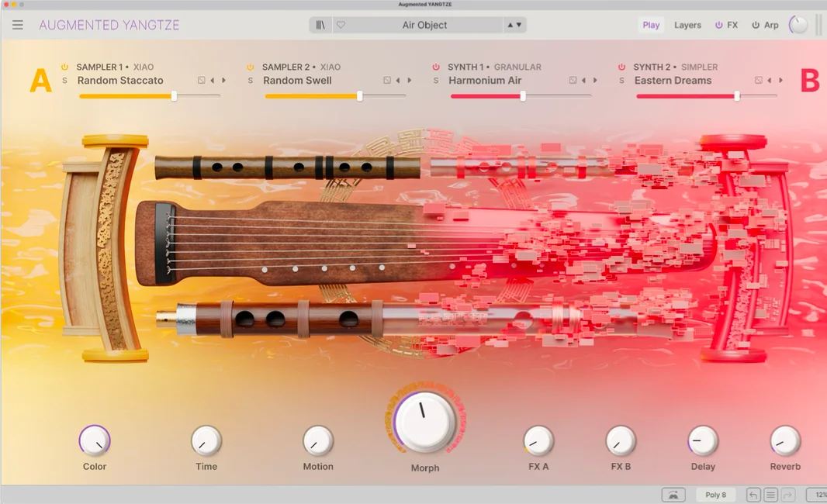Open the hamburger main menu
This screenshot has width=827, height=504.
(x=17, y=25)
